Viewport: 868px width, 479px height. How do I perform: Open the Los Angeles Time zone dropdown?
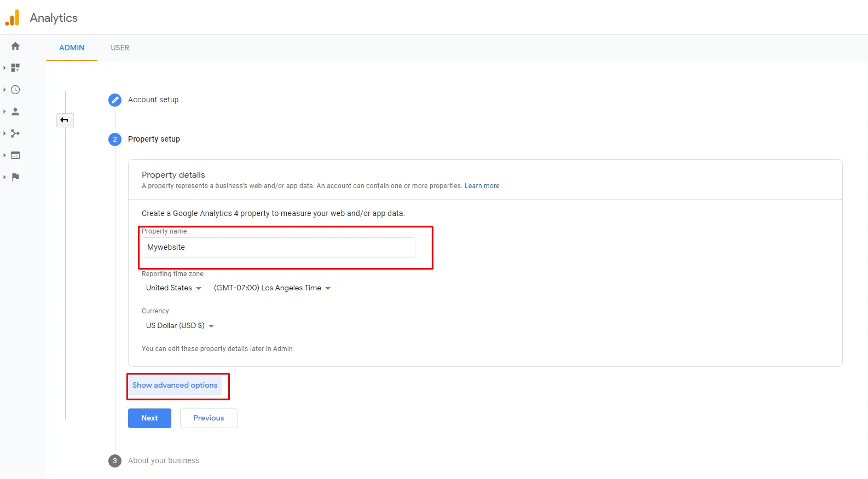tap(272, 288)
